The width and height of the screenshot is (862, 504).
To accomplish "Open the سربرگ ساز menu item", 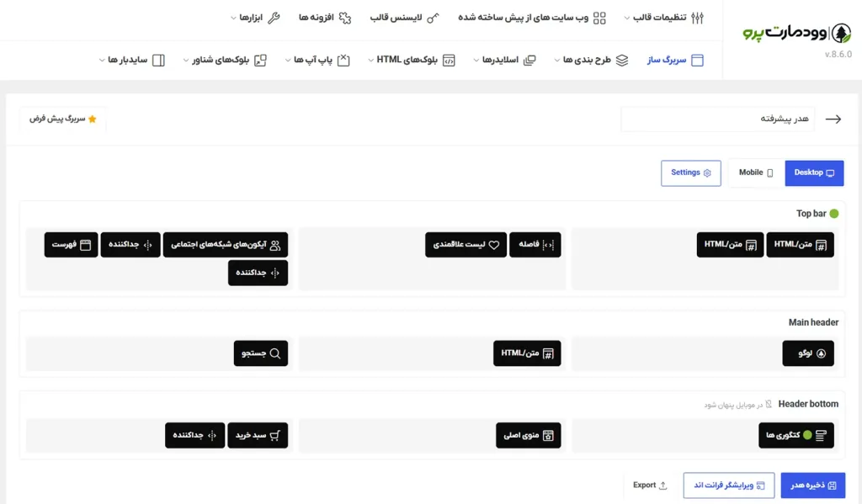I will 675,60.
